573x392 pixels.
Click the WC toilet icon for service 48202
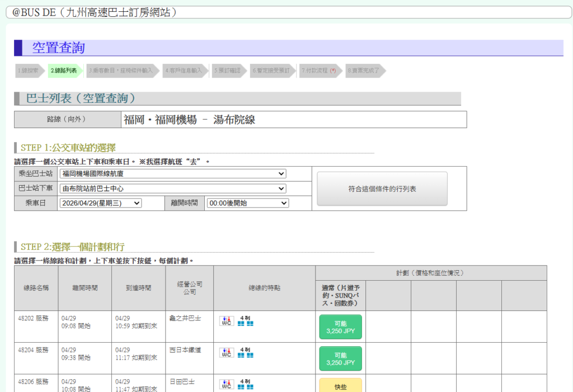tap(226, 321)
